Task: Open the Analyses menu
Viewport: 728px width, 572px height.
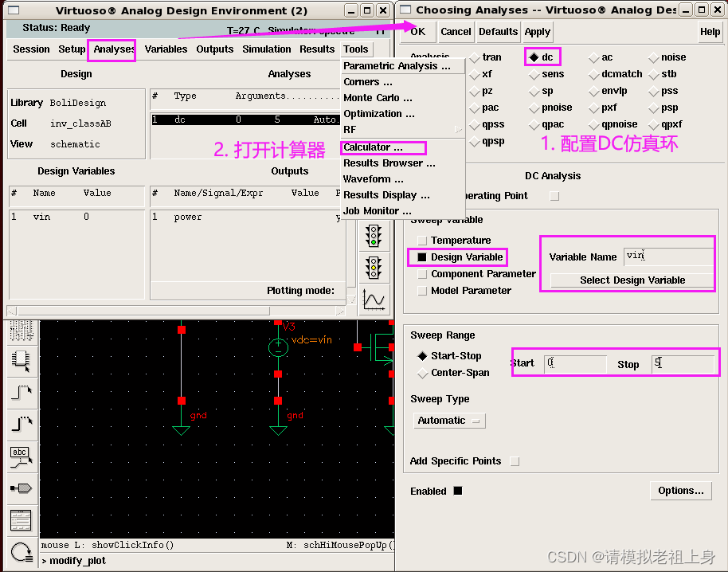Action: click(114, 49)
